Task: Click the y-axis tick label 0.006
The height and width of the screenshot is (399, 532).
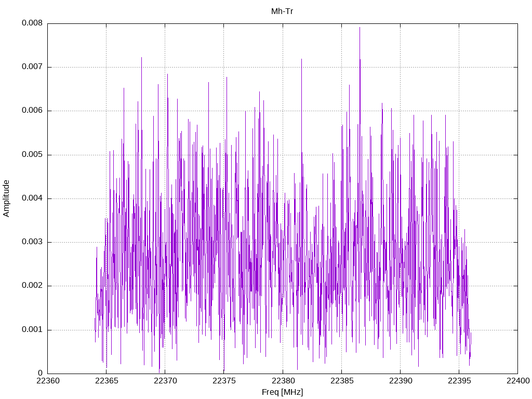Action: [x=32, y=111]
